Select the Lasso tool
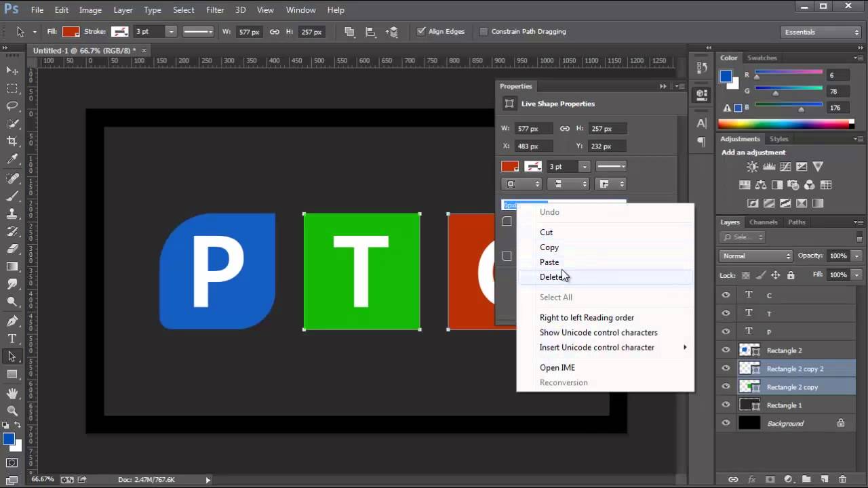Viewport: 868px width, 488px height. (x=12, y=106)
